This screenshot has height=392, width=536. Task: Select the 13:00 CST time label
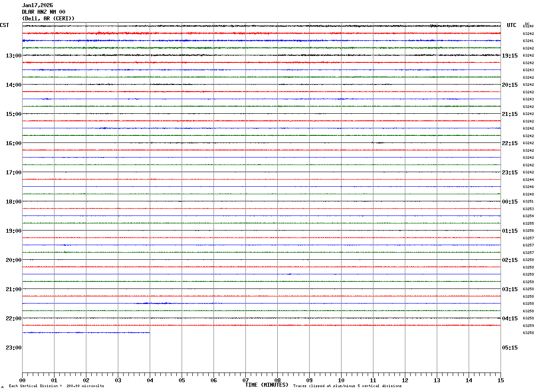14,56
